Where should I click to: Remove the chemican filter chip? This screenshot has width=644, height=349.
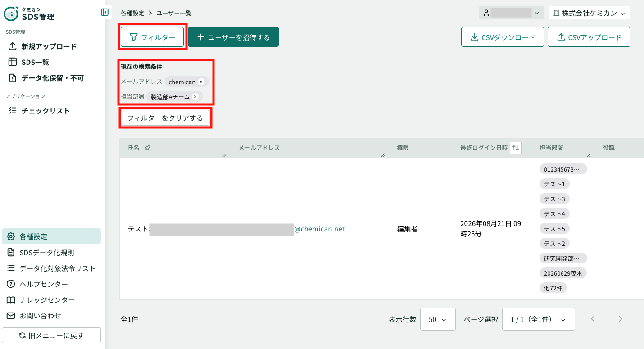(201, 82)
